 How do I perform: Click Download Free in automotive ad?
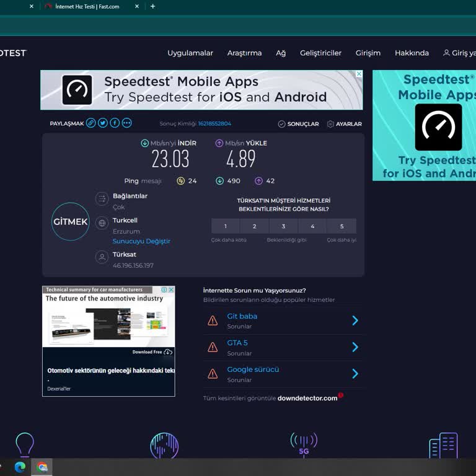tap(152, 352)
